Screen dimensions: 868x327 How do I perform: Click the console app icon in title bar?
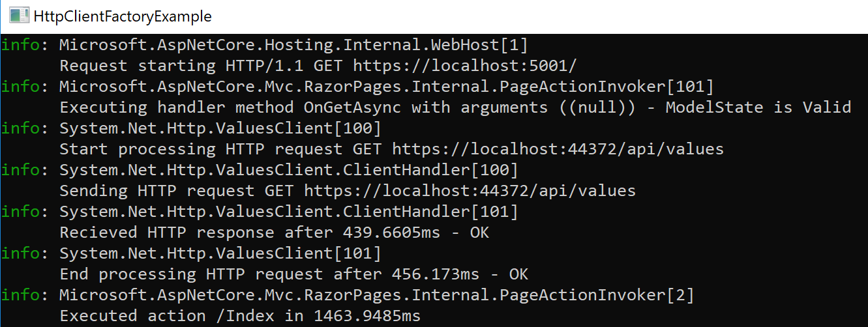pyautogui.click(x=19, y=16)
